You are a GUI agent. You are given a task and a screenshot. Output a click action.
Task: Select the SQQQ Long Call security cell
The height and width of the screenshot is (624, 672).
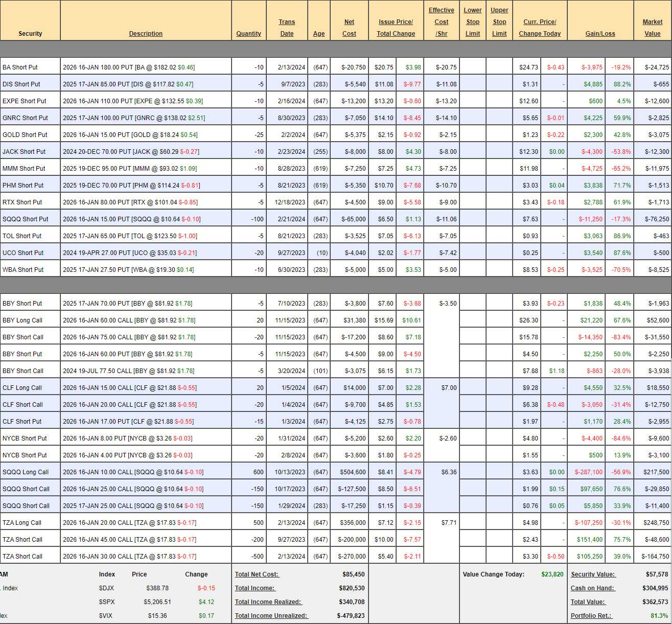(x=26, y=472)
